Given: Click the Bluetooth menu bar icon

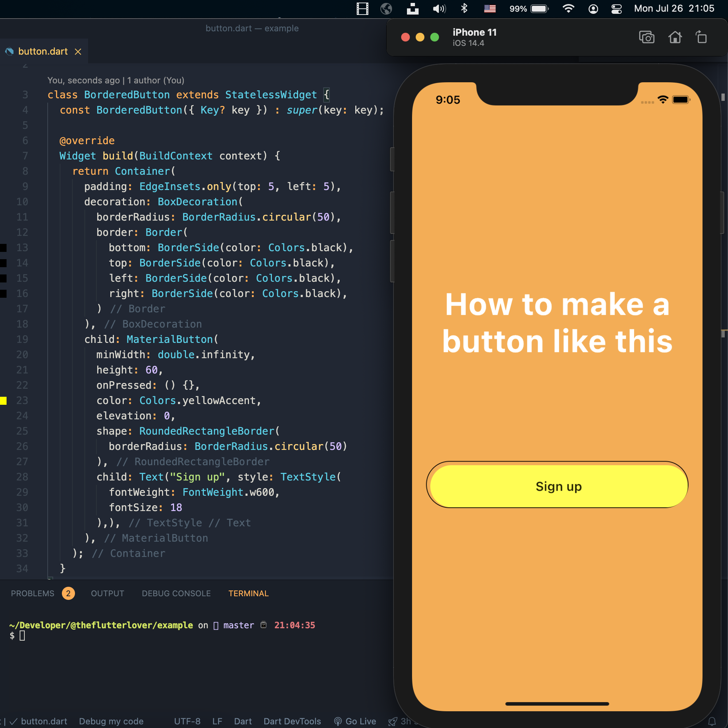Looking at the screenshot, I should (x=464, y=8).
